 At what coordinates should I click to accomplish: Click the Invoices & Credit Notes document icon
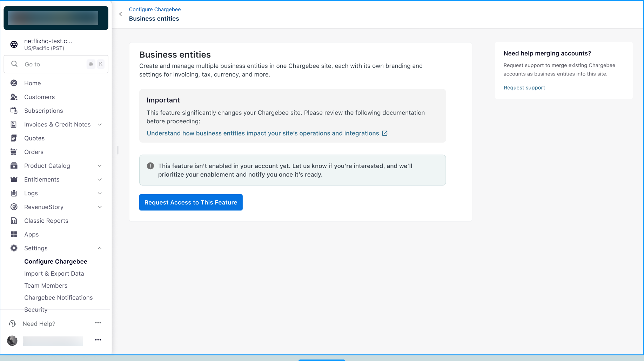coord(14,124)
